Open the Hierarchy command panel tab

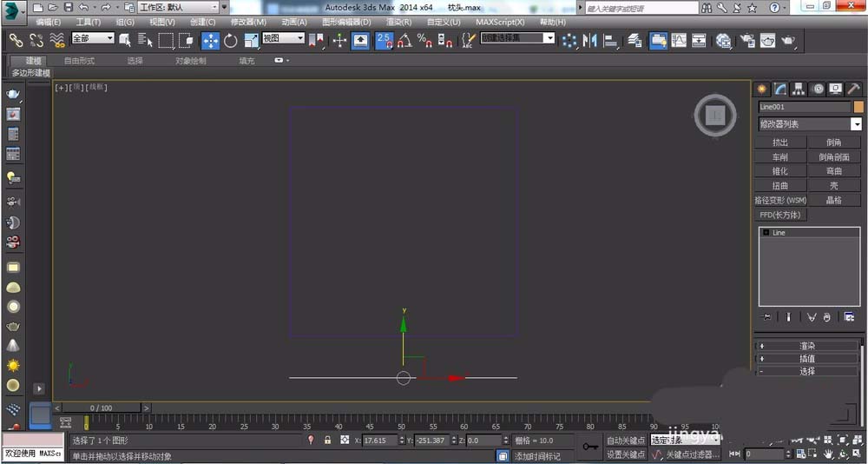click(799, 89)
